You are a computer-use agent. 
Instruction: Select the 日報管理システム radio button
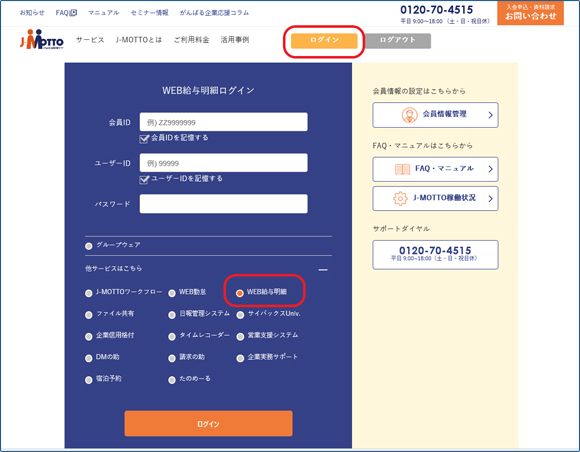coord(172,315)
